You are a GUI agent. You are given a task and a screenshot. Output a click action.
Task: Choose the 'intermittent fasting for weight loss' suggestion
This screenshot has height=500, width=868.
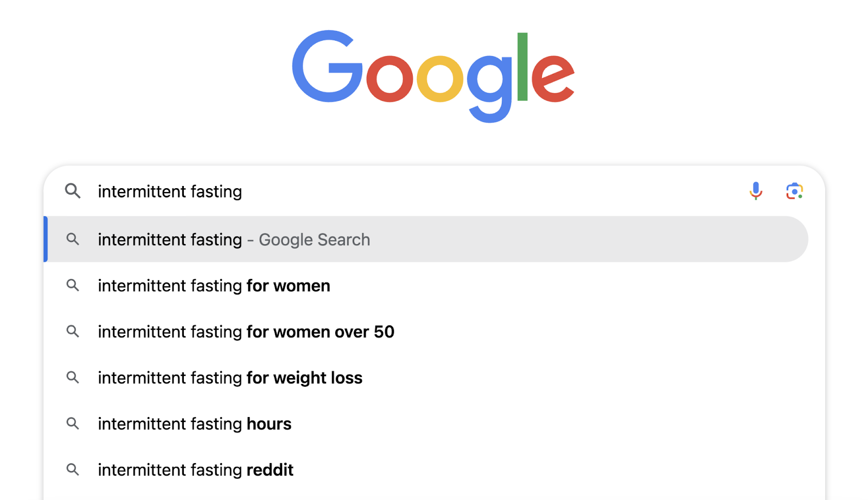(x=230, y=377)
